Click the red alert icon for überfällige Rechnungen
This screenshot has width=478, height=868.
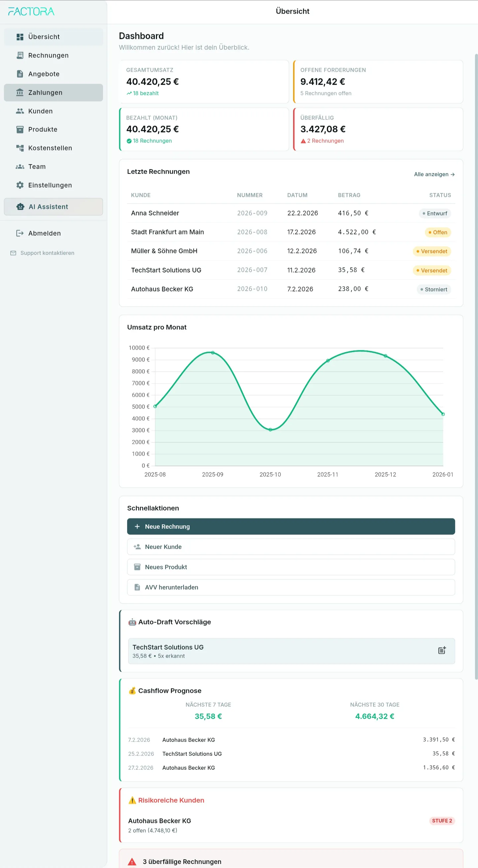132,862
